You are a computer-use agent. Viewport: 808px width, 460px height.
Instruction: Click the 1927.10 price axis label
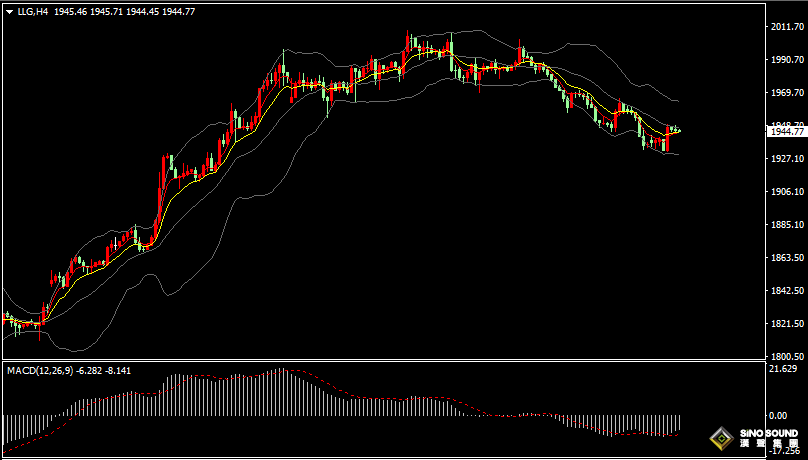[x=785, y=159]
